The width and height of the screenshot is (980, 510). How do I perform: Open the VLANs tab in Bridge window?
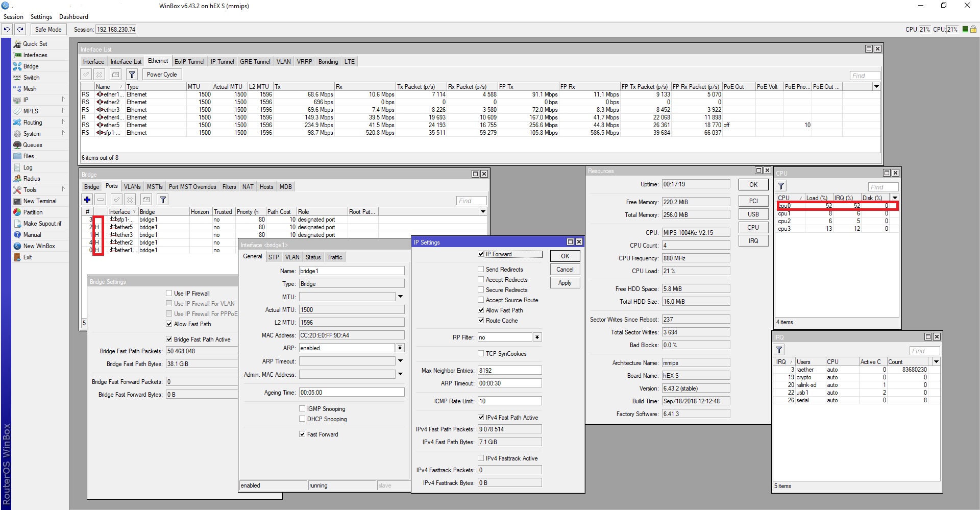point(132,187)
